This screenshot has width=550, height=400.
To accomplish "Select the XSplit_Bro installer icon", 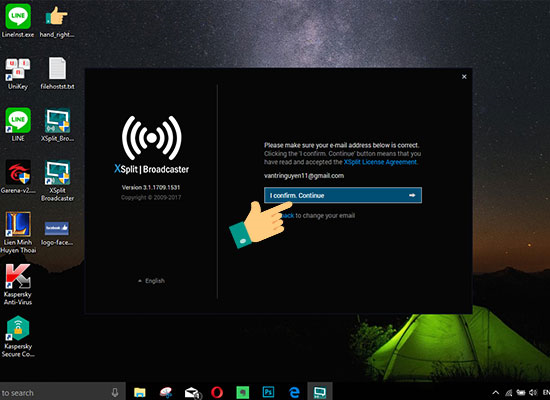I will click(x=57, y=125).
